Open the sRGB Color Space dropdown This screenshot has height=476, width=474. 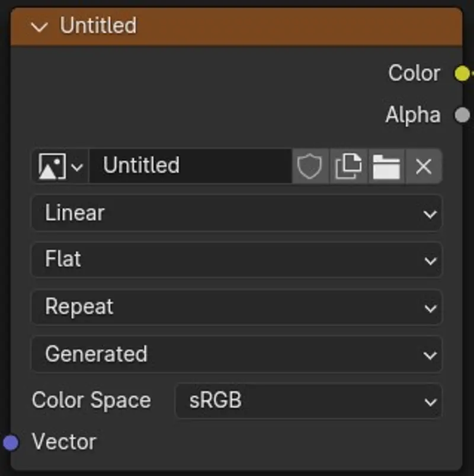[308, 401]
